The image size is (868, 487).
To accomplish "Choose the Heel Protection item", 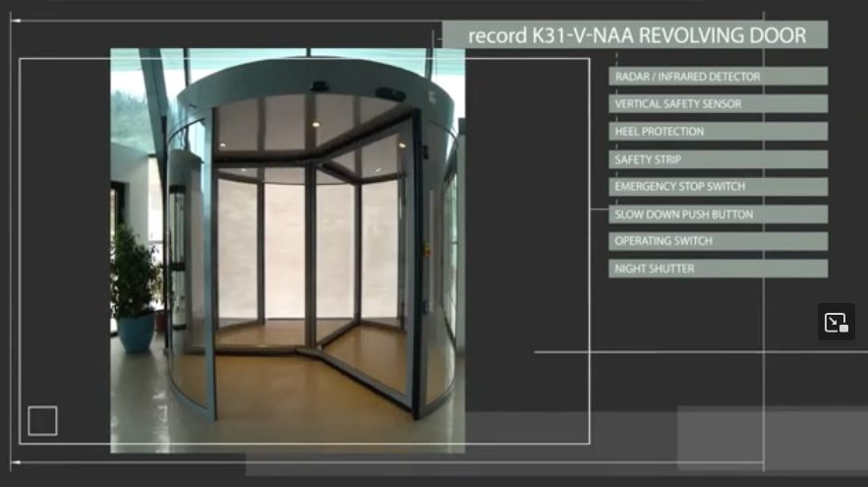I will click(717, 132).
